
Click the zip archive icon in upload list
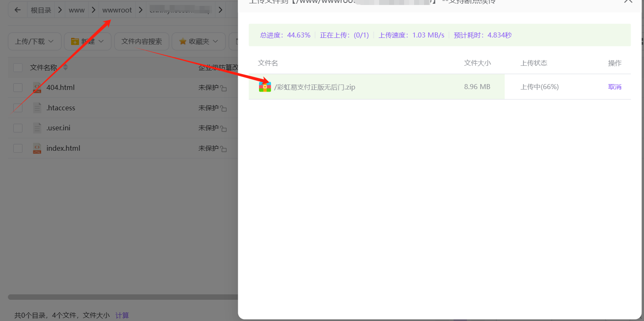coord(265,87)
